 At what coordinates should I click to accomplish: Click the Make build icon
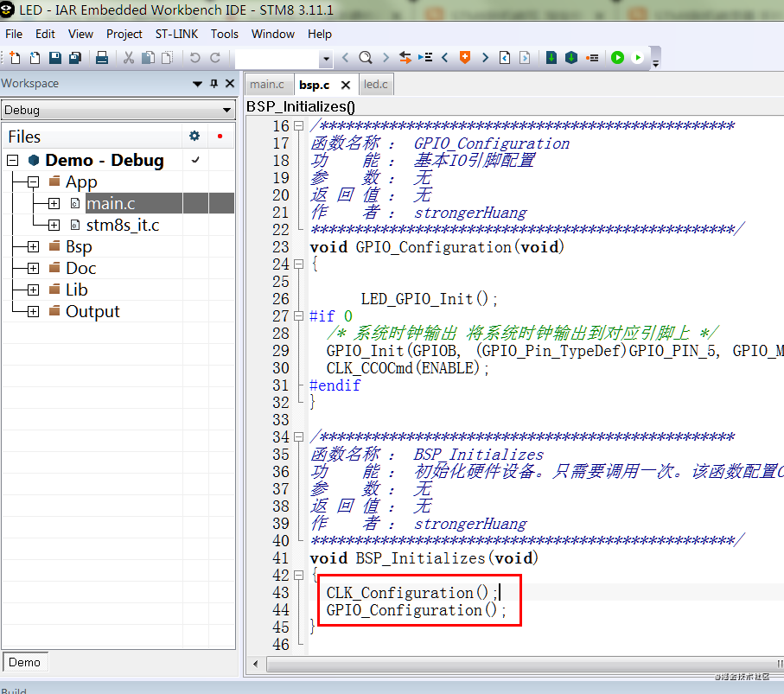[x=571, y=58]
